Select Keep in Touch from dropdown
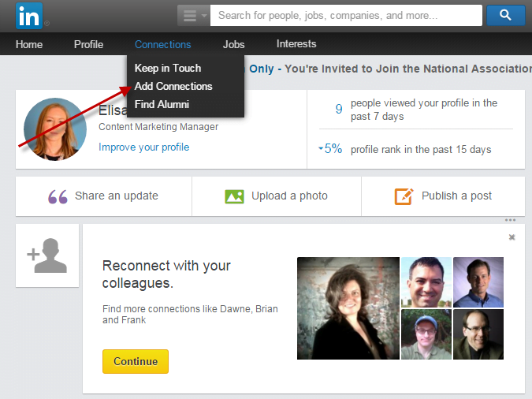The width and height of the screenshot is (532, 399). click(x=168, y=69)
